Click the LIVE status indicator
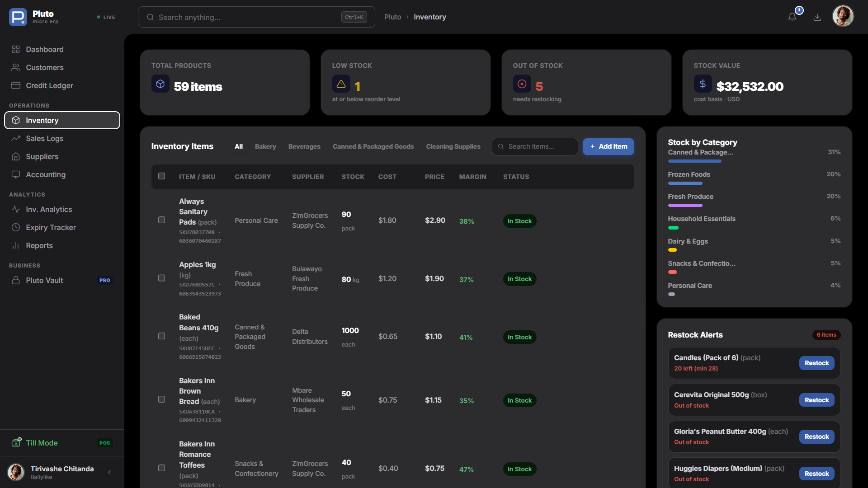The height and width of the screenshot is (488, 868). click(106, 17)
